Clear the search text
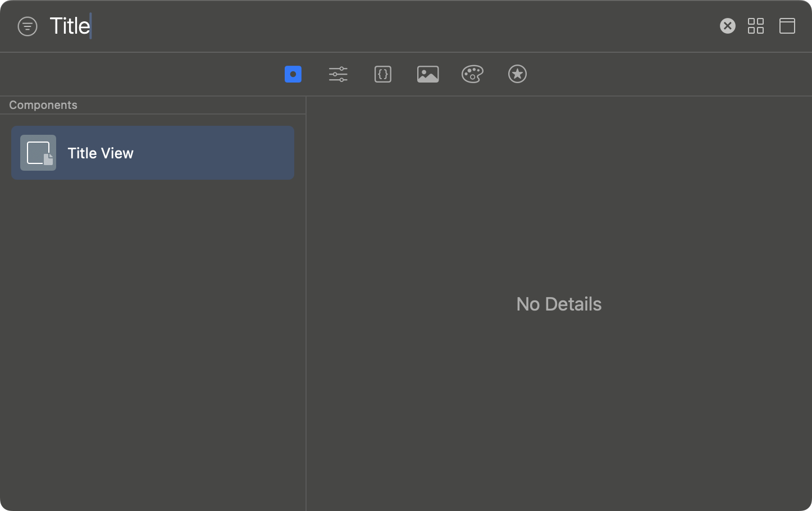The width and height of the screenshot is (812, 511). pyautogui.click(x=727, y=26)
